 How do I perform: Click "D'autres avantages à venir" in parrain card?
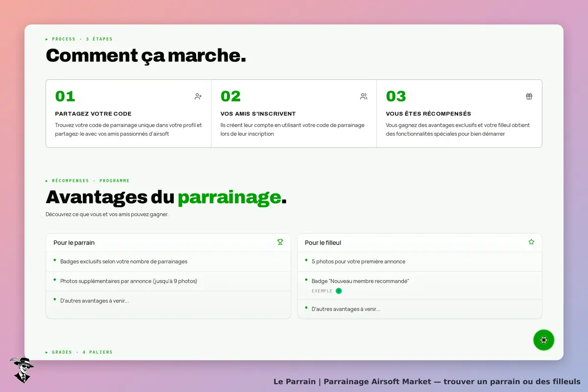point(95,301)
